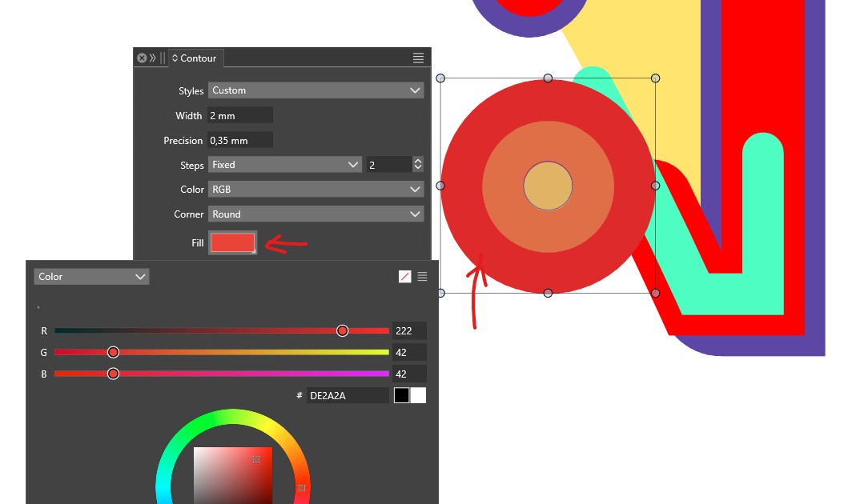Open the Color mode dropdown showing RGB
Image resolution: width=848 pixels, height=504 pixels.
(x=315, y=190)
